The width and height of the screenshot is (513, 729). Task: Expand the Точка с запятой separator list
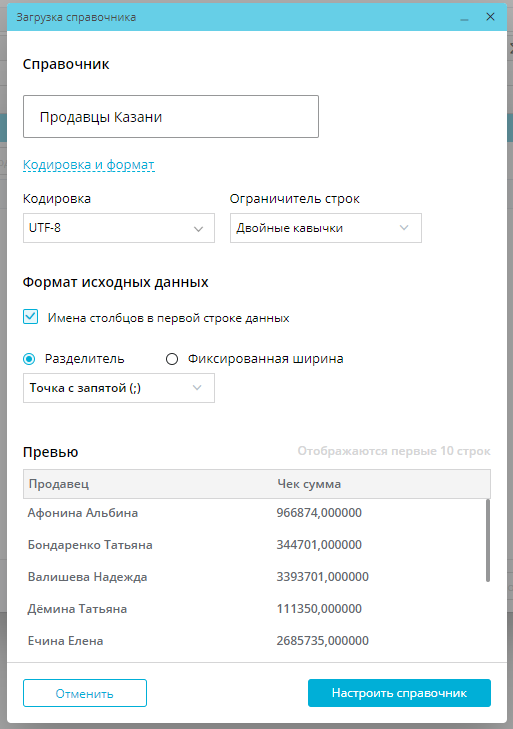(119, 388)
